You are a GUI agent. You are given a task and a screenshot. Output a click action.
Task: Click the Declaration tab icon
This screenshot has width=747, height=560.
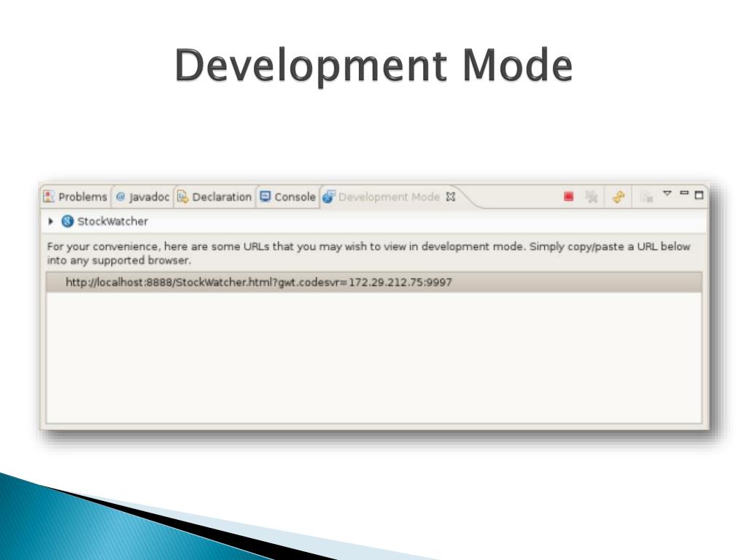[182, 197]
